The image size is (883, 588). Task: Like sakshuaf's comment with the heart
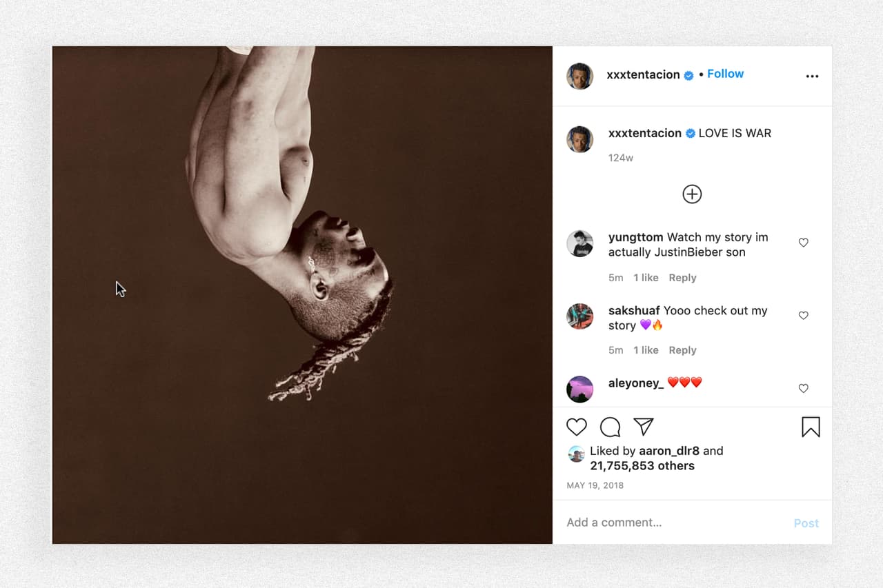pos(803,315)
